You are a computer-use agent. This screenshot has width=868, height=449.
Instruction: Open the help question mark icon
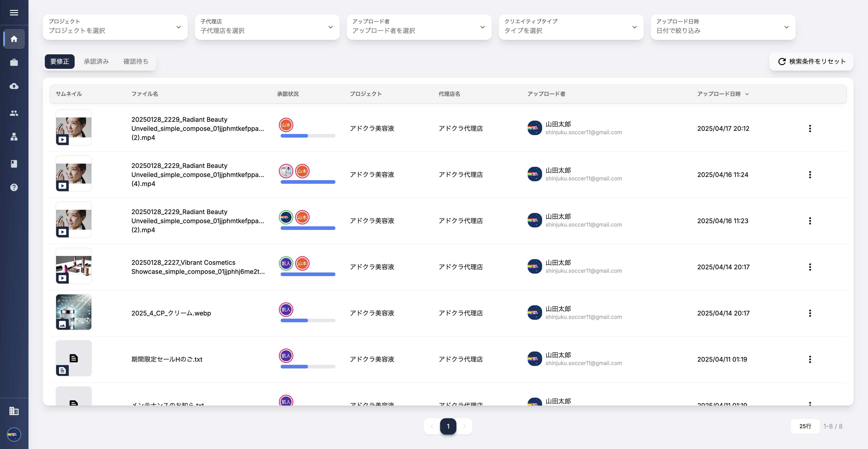coord(14,187)
